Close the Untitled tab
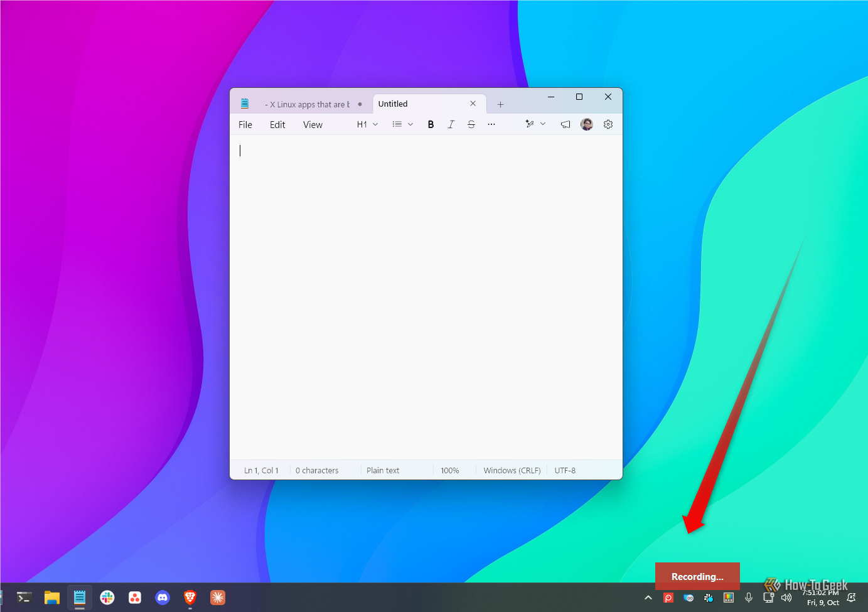The height and width of the screenshot is (612, 868). pos(473,104)
